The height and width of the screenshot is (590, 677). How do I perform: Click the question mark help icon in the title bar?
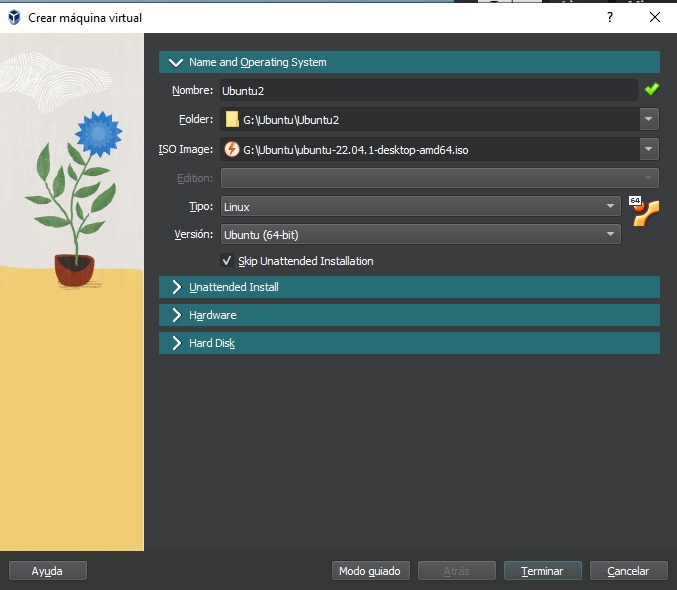(x=610, y=17)
